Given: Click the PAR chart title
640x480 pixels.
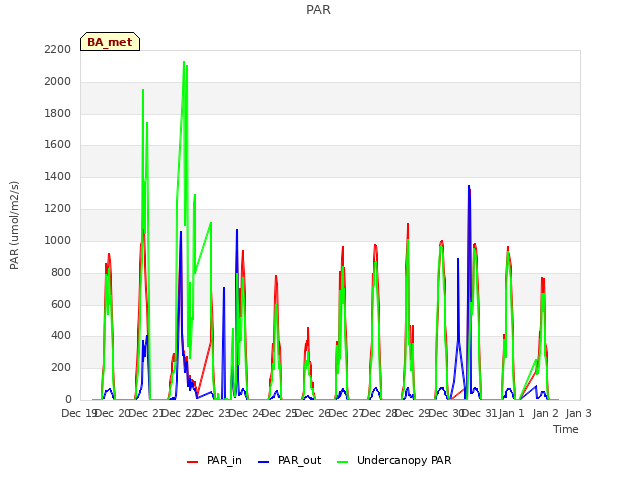Looking at the screenshot, I should click(318, 9).
